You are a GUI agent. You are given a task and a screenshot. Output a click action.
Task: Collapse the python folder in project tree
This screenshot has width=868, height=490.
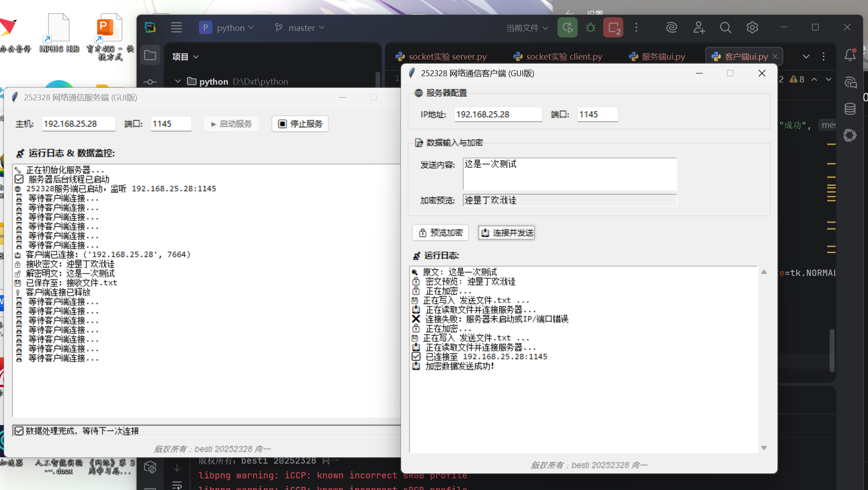(x=177, y=81)
